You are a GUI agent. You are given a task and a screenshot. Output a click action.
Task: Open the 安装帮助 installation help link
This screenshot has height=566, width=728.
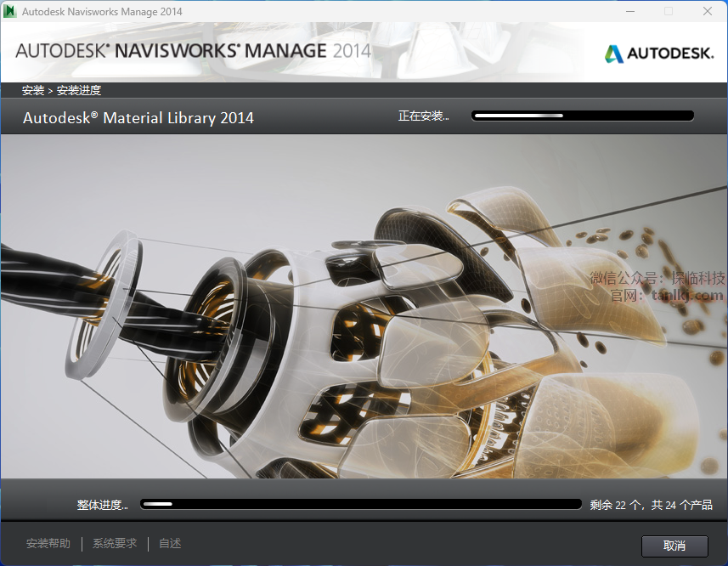[x=48, y=543]
